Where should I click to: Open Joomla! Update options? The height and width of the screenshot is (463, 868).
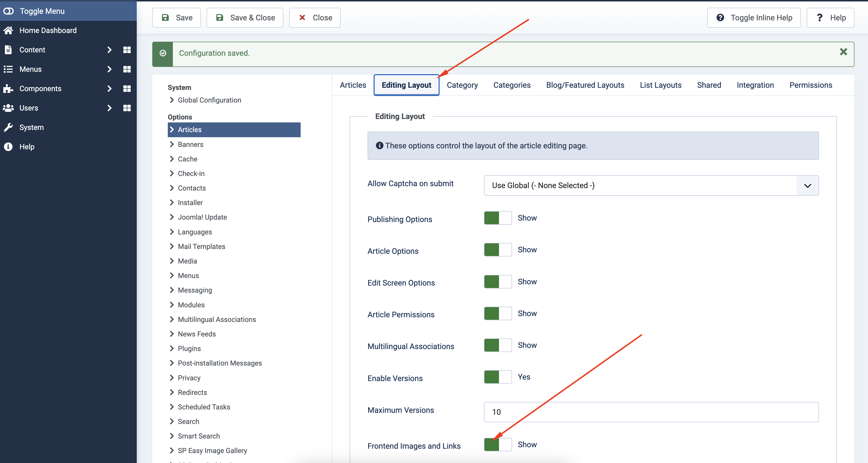[202, 217]
